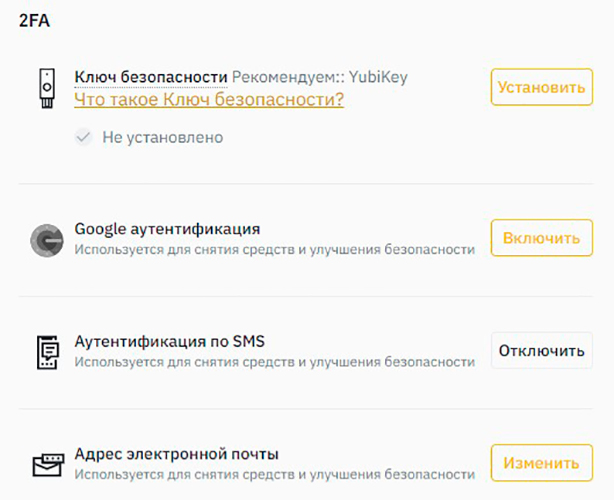The image size is (614, 500).
Task: Select the 'Ключ безопасности' title
Action: (x=150, y=77)
